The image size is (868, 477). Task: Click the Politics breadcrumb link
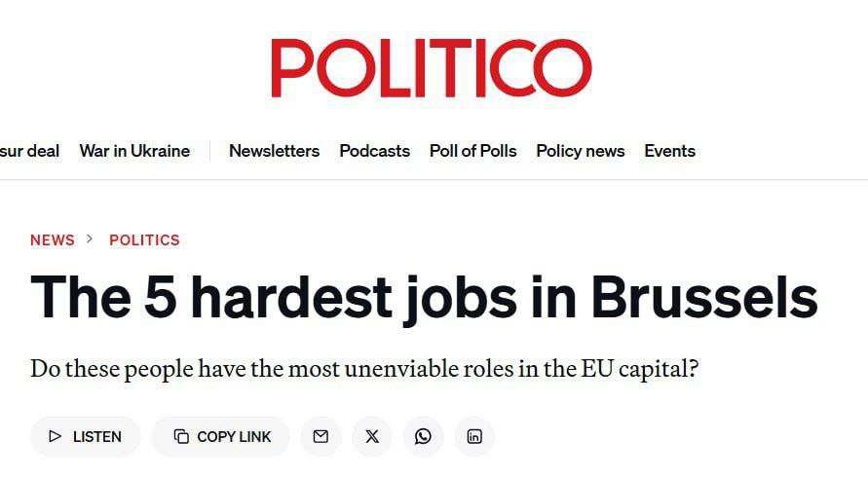point(144,239)
